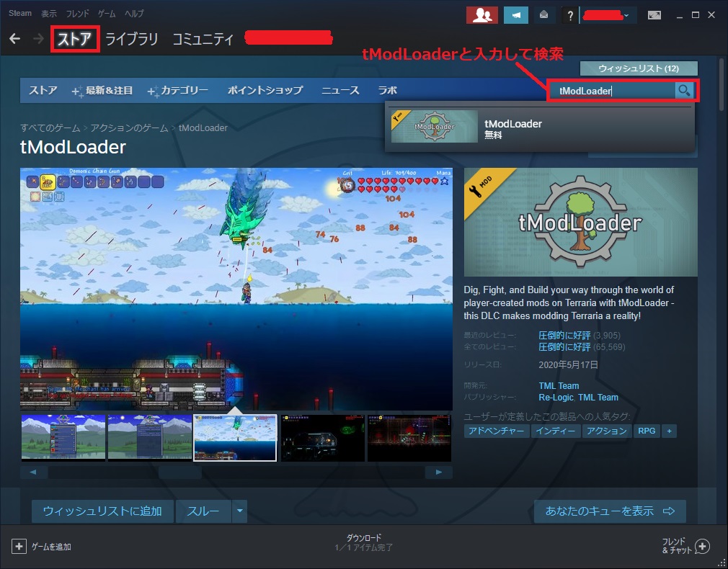The height and width of the screenshot is (569, 728).
Task: Open the フレンド menu
Action: coord(77,14)
